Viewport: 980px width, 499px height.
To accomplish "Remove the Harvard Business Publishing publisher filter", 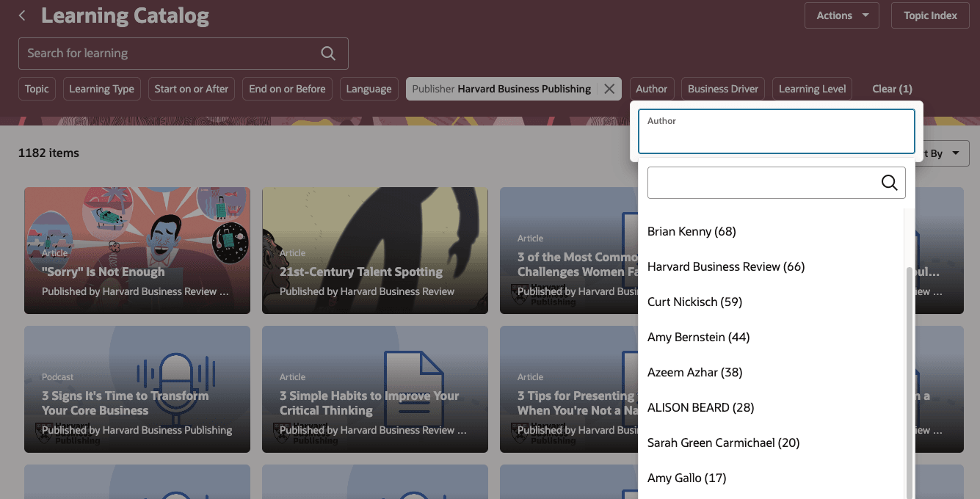I will pyautogui.click(x=609, y=89).
